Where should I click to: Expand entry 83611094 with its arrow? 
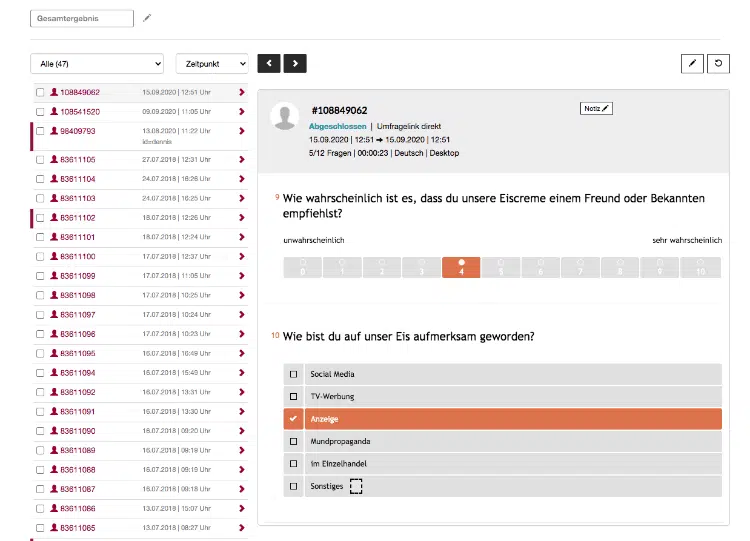(242, 373)
